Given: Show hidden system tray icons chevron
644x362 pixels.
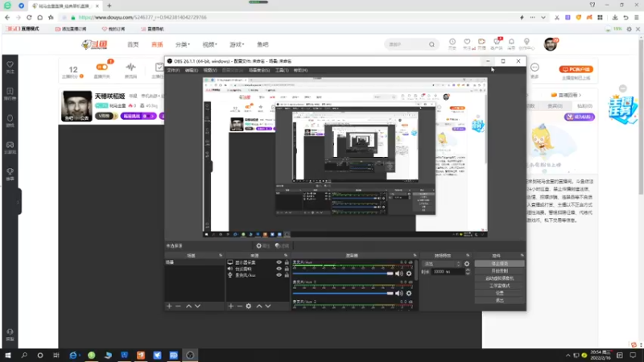Looking at the screenshot, I should point(568,356).
